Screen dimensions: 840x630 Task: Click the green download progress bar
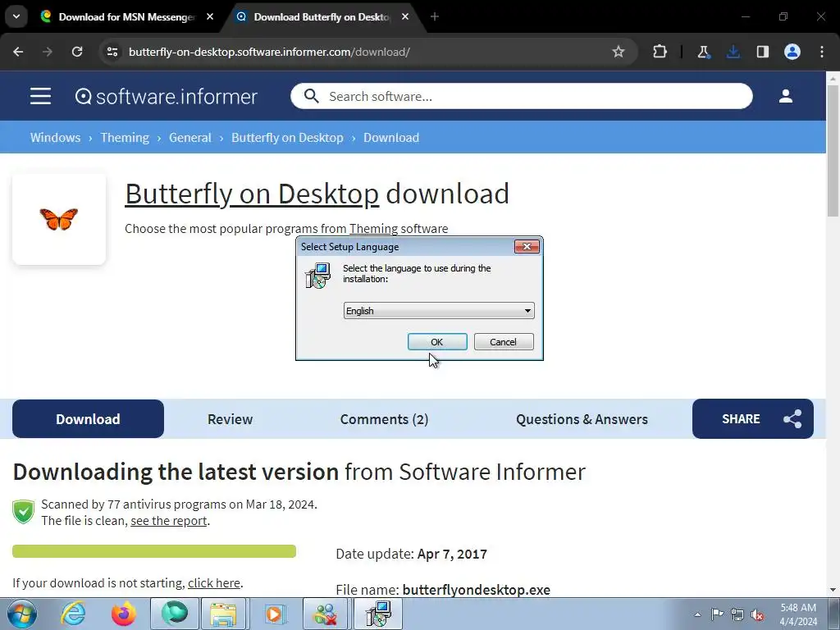tap(154, 551)
